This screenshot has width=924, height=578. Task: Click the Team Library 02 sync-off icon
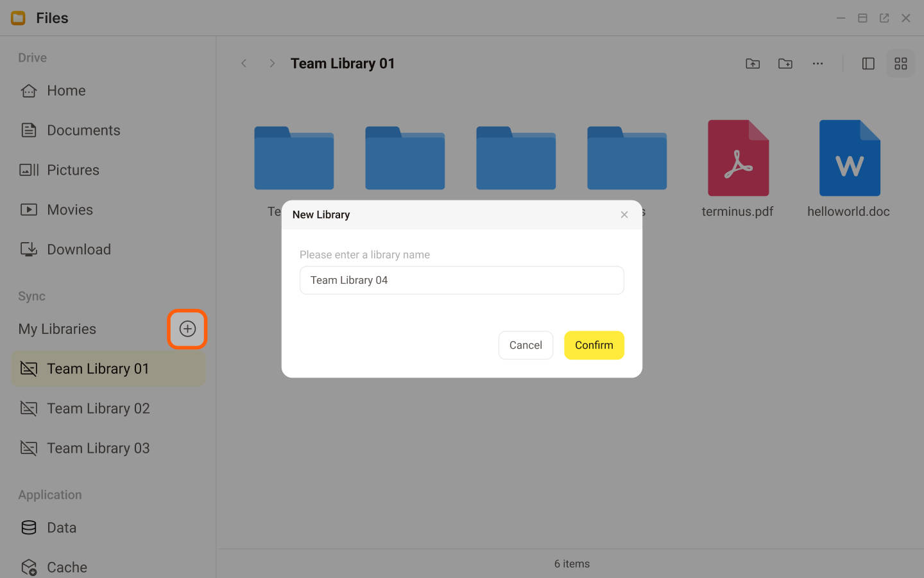(x=29, y=408)
